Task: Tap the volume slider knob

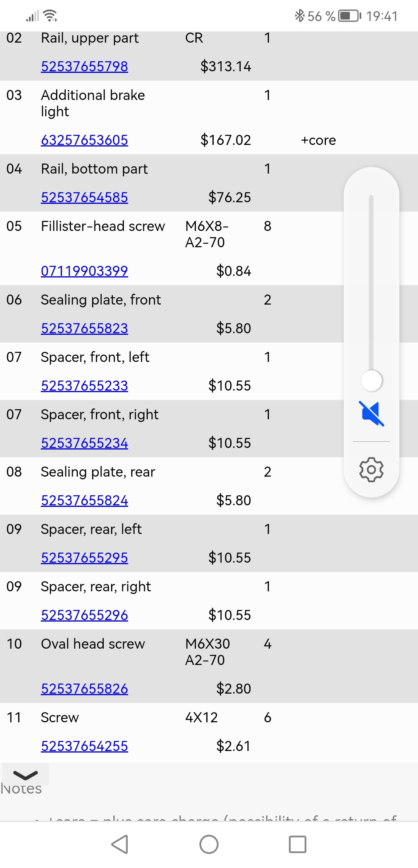Action: tap(372, 381)
